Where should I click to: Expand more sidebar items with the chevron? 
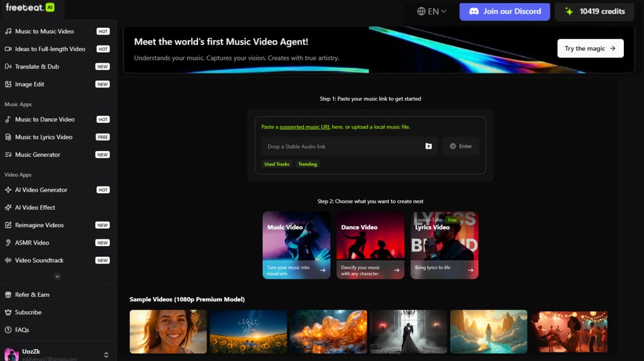[57, 276]
